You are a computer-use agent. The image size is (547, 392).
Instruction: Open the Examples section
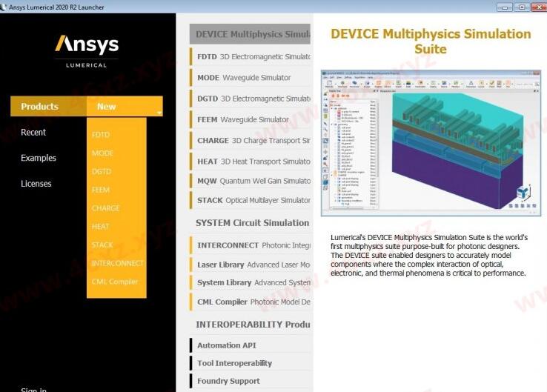pos(39,158)
